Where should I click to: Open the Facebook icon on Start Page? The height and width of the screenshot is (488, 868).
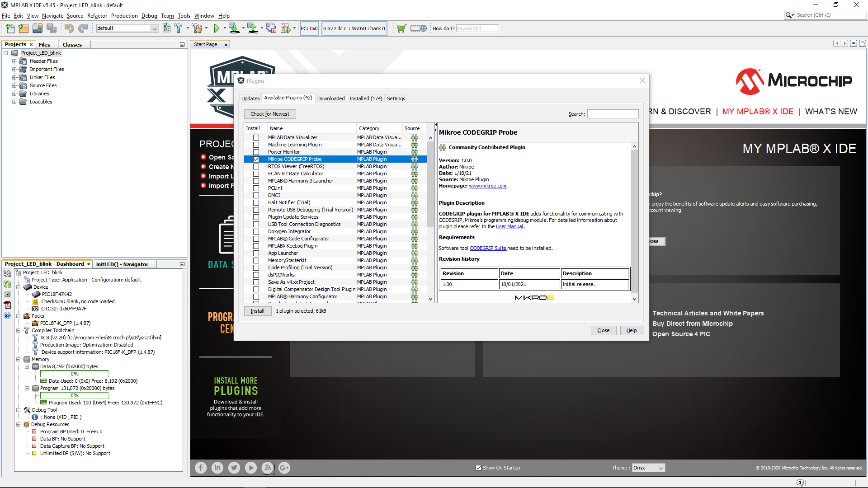[x=201, y=468]
